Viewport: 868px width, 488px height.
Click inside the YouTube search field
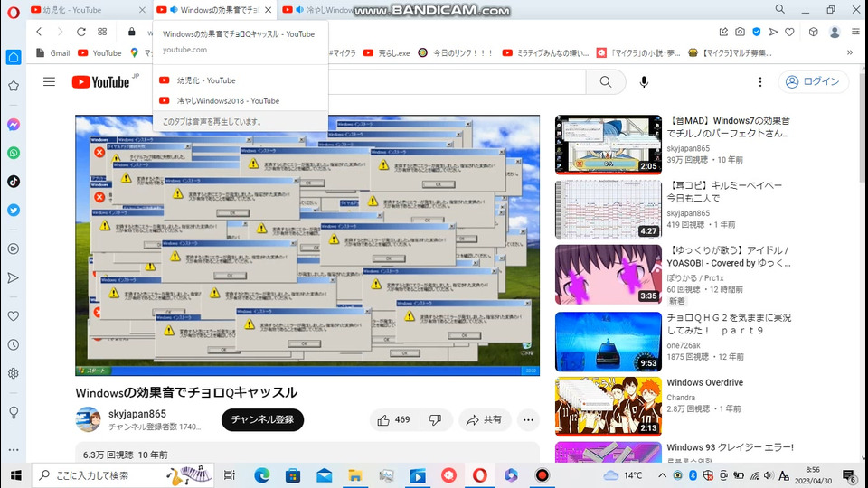[457, 82]
